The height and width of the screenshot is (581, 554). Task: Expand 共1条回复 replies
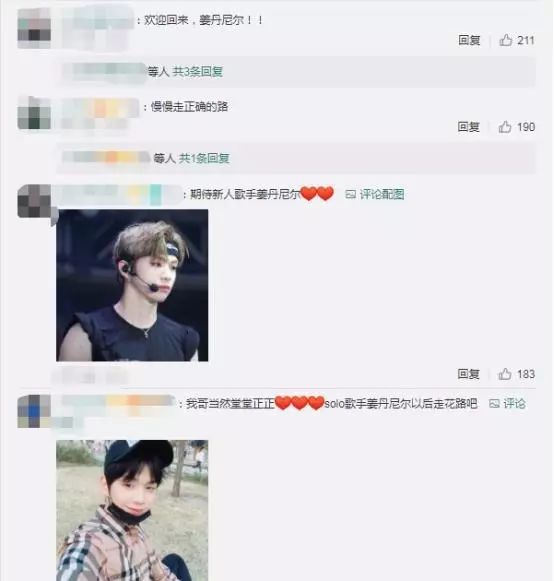coord(204,158)
